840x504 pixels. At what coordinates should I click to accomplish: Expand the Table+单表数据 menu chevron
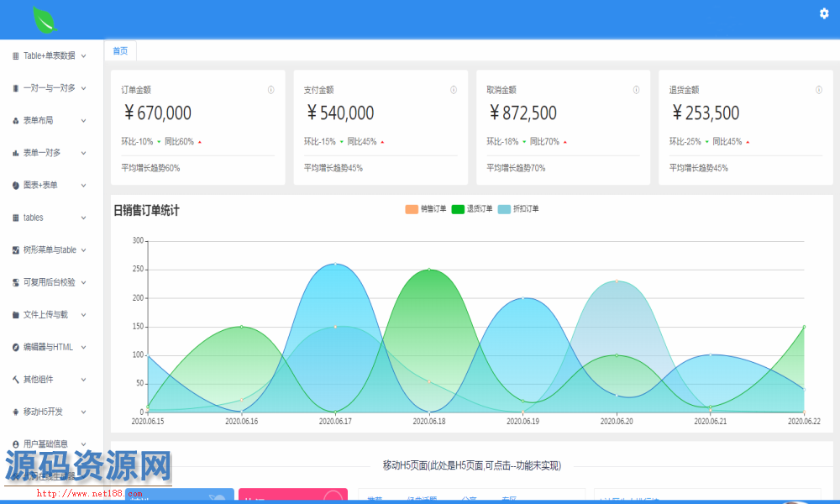tap(83, 56)
